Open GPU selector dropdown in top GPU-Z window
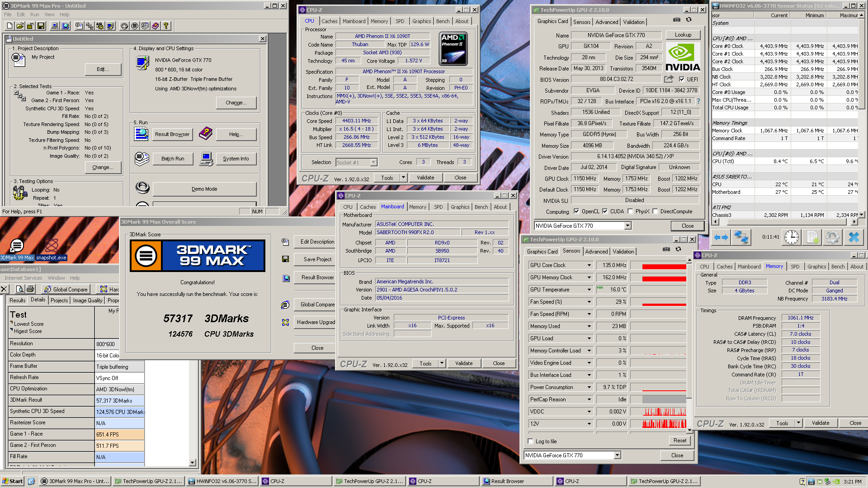 point(627,226)
